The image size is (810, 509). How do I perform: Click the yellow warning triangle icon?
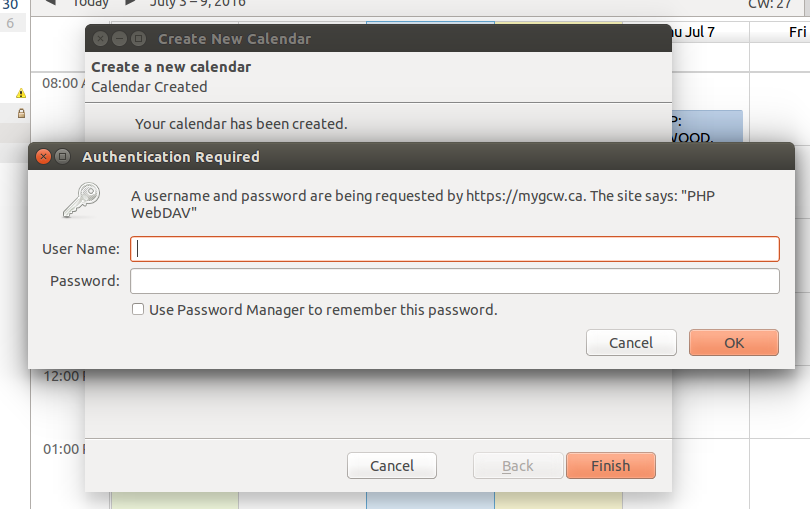pos(21,93)
